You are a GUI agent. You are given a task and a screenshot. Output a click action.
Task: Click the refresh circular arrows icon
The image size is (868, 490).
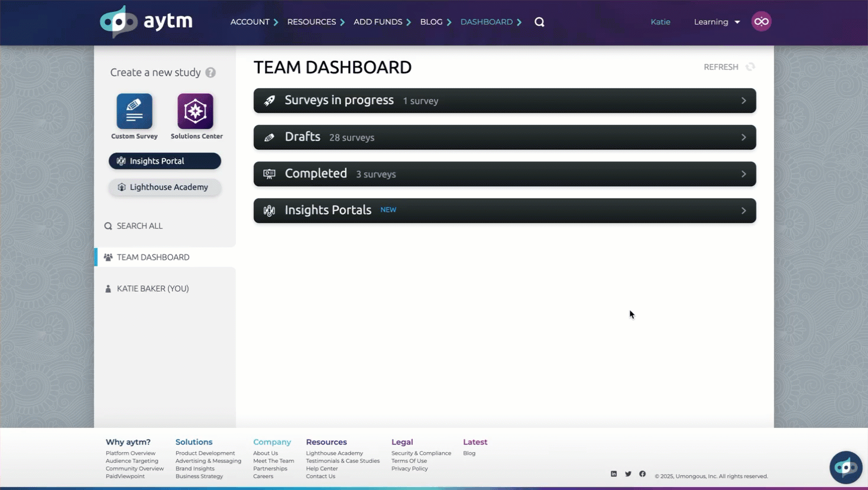click(750, 67)
